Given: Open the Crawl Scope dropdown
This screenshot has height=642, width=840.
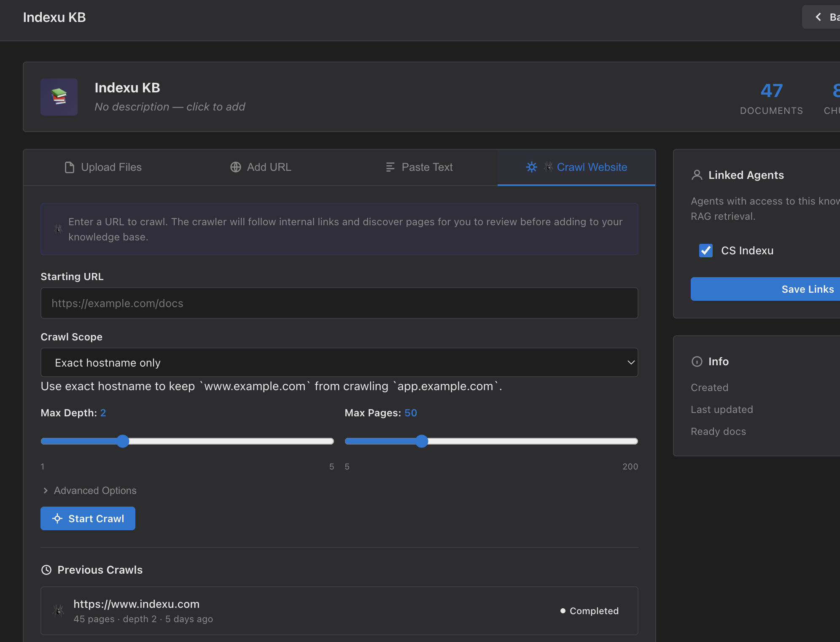Looking at the screenshot, I should pyautogui.click(x=339, y=362).
